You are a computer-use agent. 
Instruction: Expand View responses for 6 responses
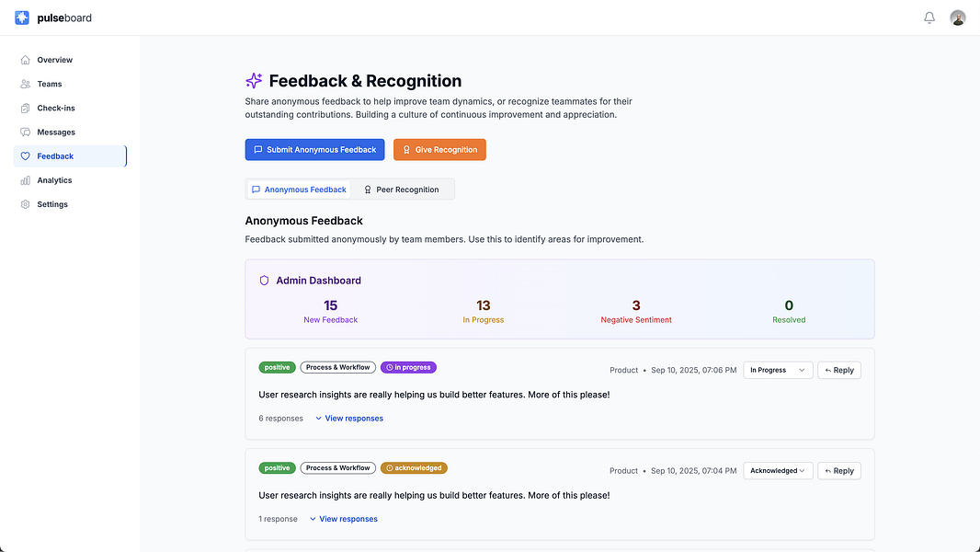tap(349, 419)
